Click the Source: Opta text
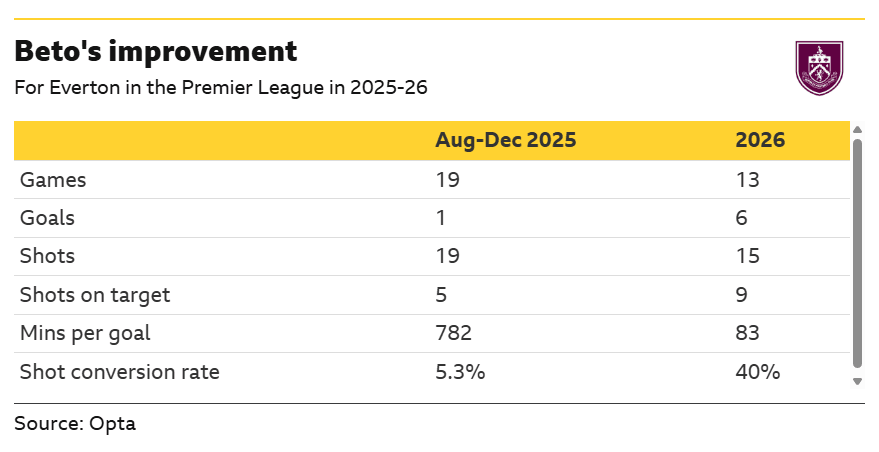Image resolution: width=879 pixels, height=452 pixels. [x=75, y=423]
